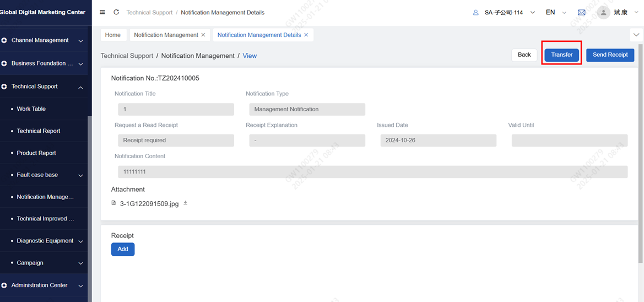Click the Add receipt button
644x302 pixels.
point(123,249)
